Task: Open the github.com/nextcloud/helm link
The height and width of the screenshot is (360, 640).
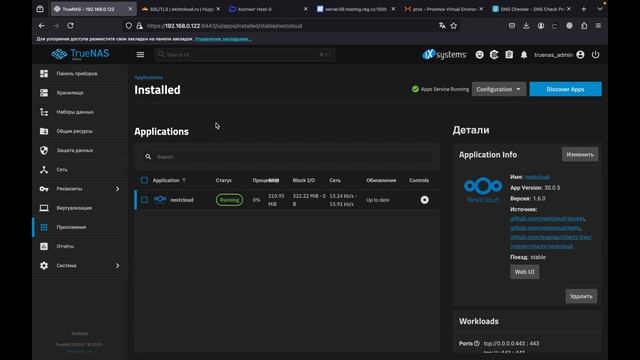Action: tap(545, 228)
